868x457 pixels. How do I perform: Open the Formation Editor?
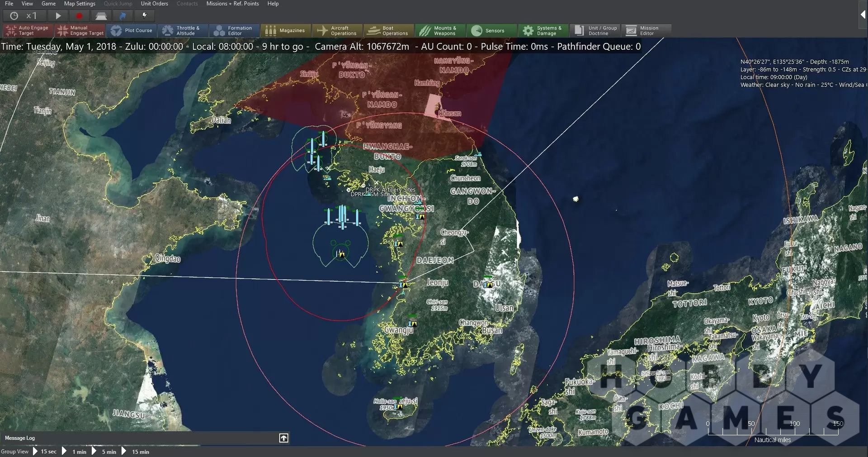[234, 30]
